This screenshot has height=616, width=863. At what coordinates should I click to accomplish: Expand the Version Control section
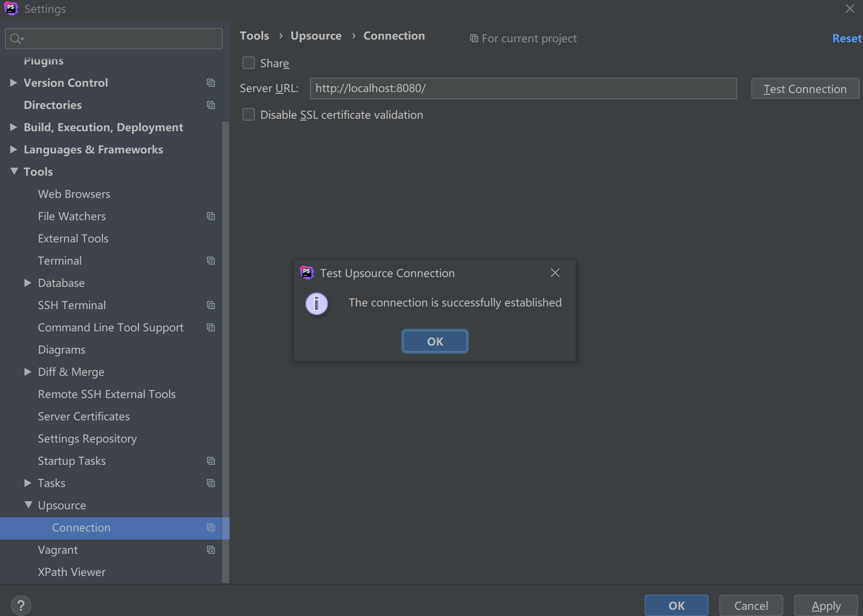point(14,83)
